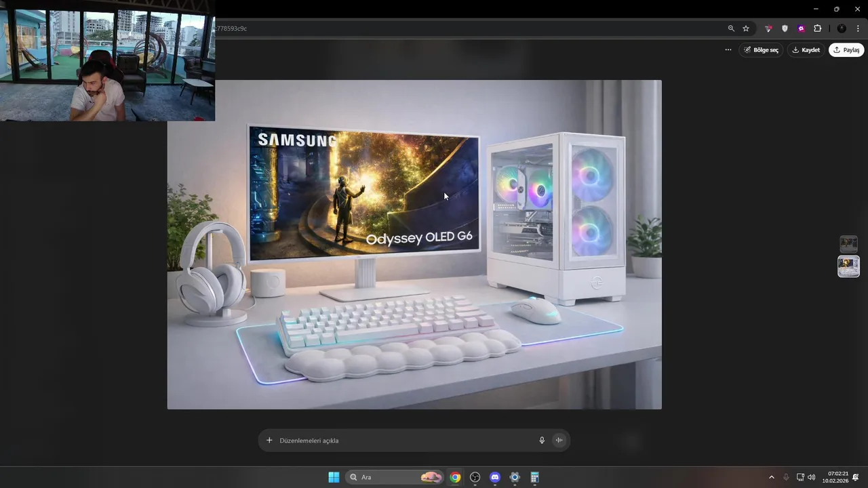Click the address bar URL text
The height and width of the screenshot is (488, 868).
point(232,28)
